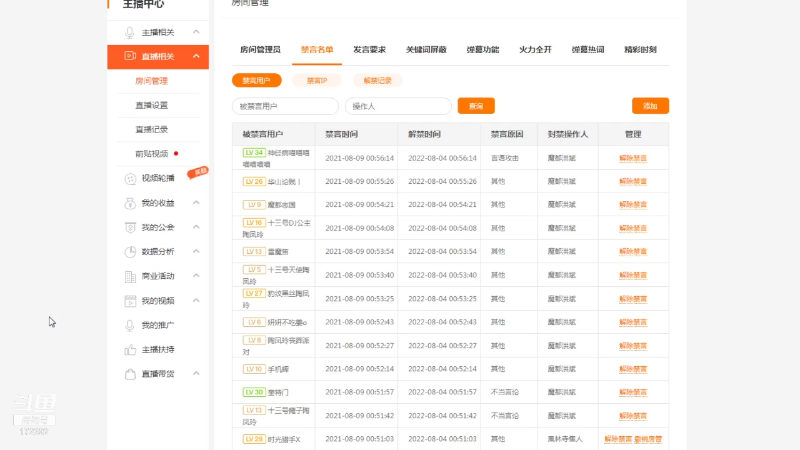The height and width of the screenshot is (450, 800).
Task: Expand the 我的视频 section chevron
Action: [196, 300]
